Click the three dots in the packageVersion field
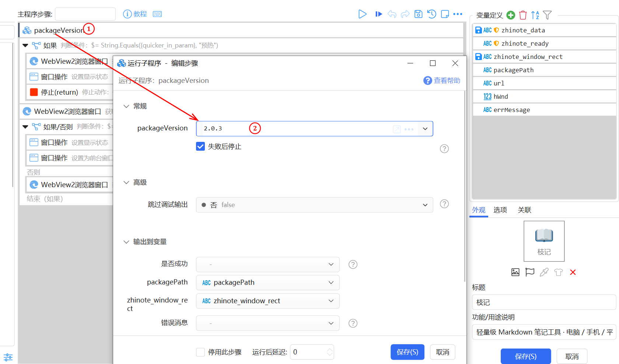The image size is (619, 364). 409,129
